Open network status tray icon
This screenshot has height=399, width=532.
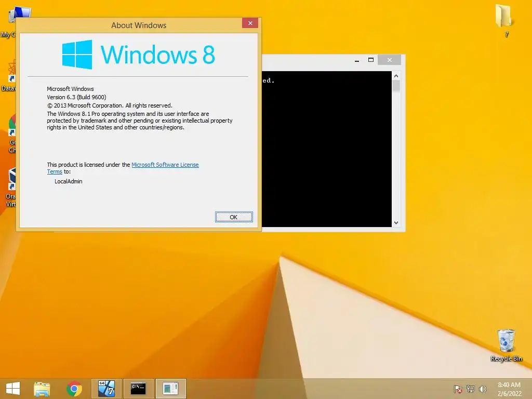tap(471, 389)
